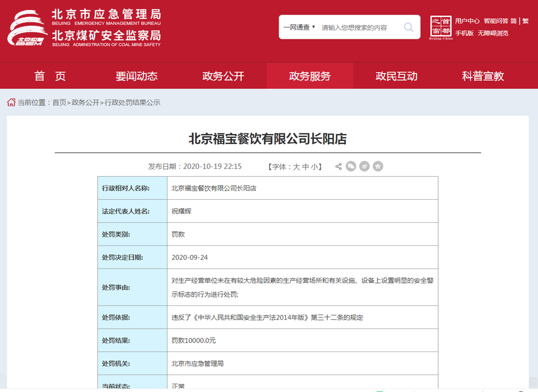
Task: Click the decision date 2020-09-24
Action: pyautogui.click(x=190, y=257)
